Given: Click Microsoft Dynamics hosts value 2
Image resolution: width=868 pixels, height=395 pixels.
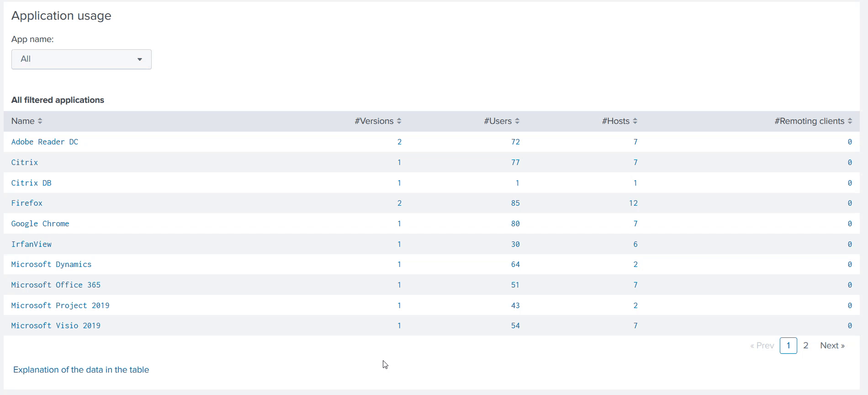Looking at the screenshot, I should click(635, 264).
